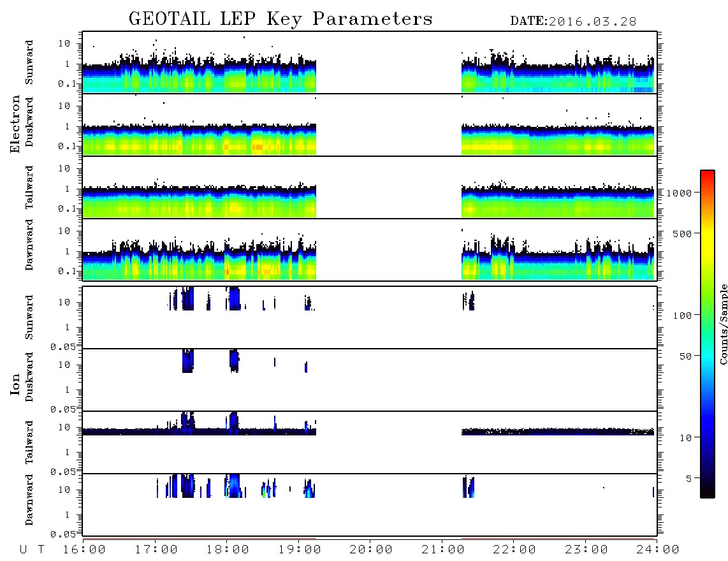Image resolution: width=728 pixels, height=561 pixels.
Task: Click the Electron "Sunward" panel label
Action: [29, 62]
